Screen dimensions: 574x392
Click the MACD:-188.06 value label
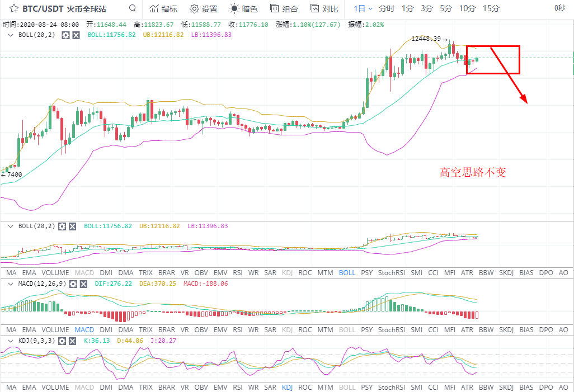[206, 284]
